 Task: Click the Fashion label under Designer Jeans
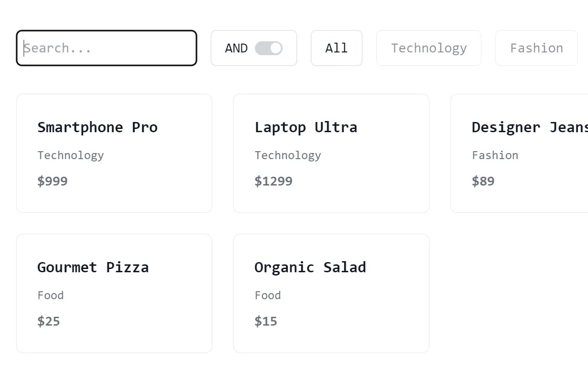(495, 155)
